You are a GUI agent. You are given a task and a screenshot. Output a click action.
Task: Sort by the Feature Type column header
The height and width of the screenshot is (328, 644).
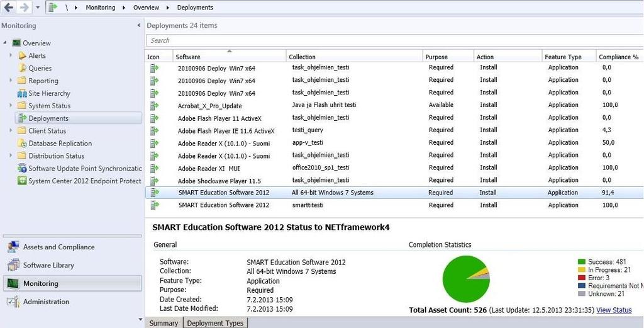click(x=569, y=57)
